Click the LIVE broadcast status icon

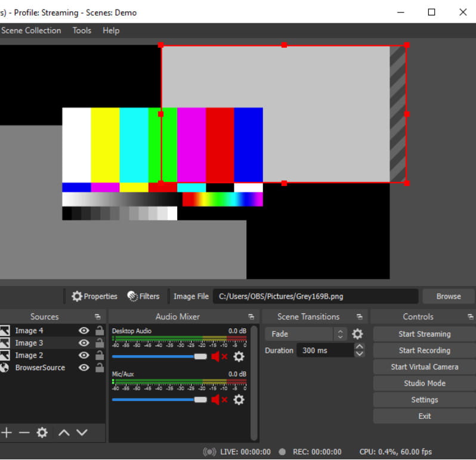point(210,452)
